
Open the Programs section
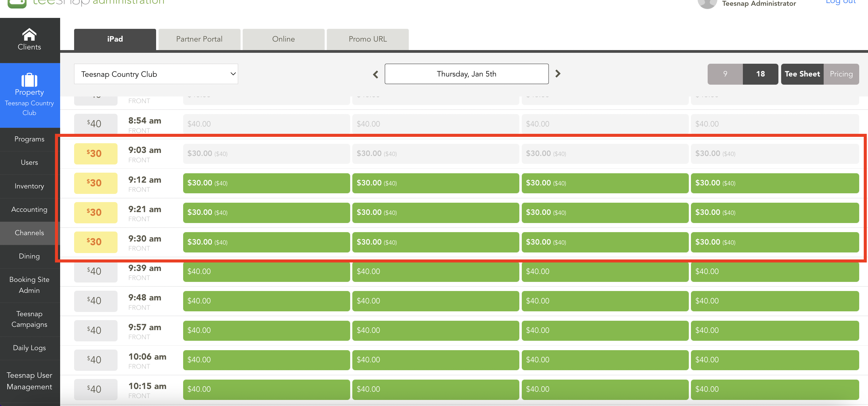point(29,139)
